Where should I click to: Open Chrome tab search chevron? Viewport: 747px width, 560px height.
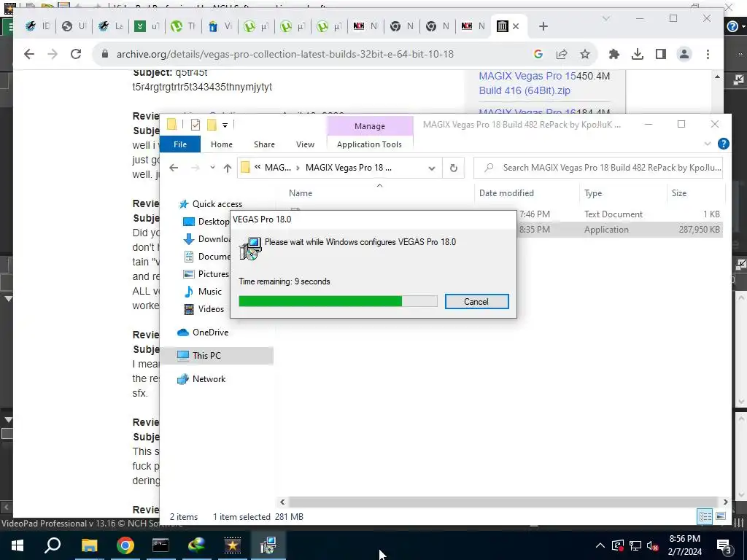tap(606, 18)
